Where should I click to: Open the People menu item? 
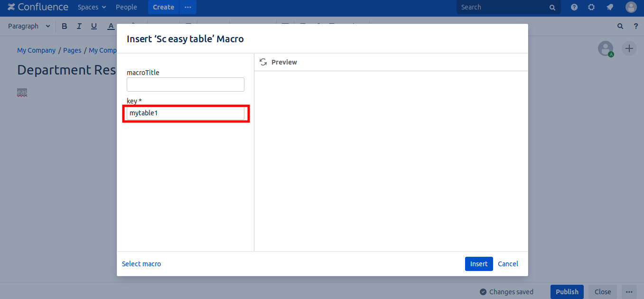(126, 7)
